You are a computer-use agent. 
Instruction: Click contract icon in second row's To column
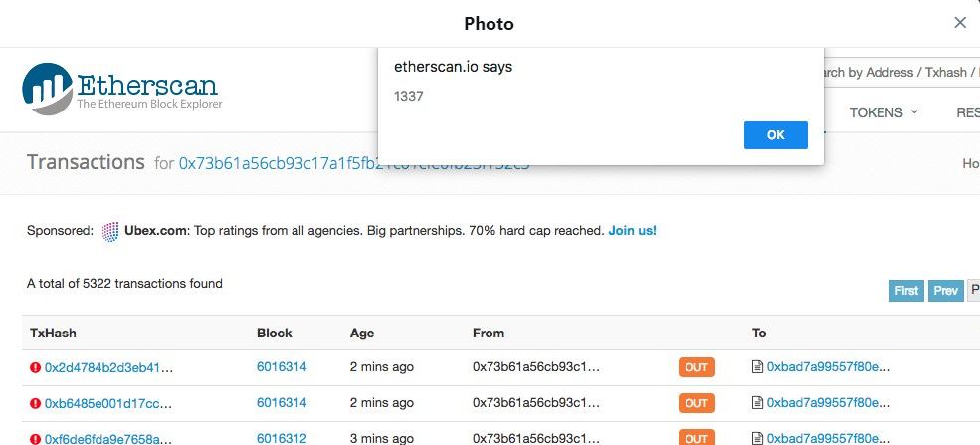758,403
